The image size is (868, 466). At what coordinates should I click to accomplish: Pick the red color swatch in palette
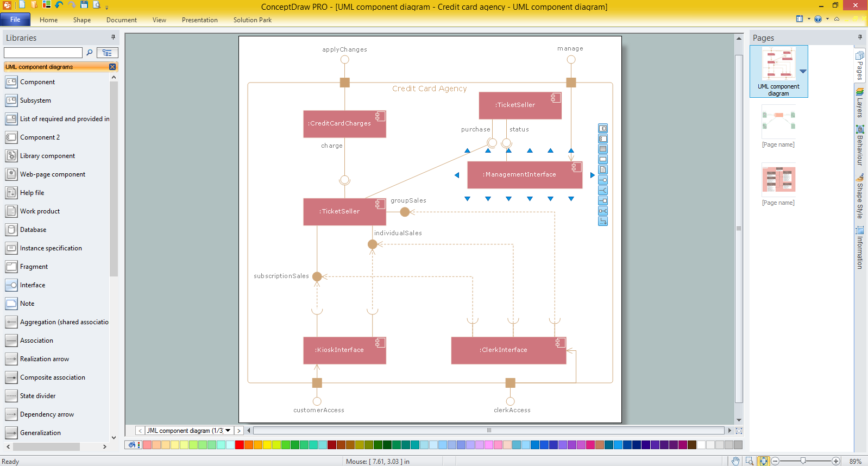(x=239, y=445)
